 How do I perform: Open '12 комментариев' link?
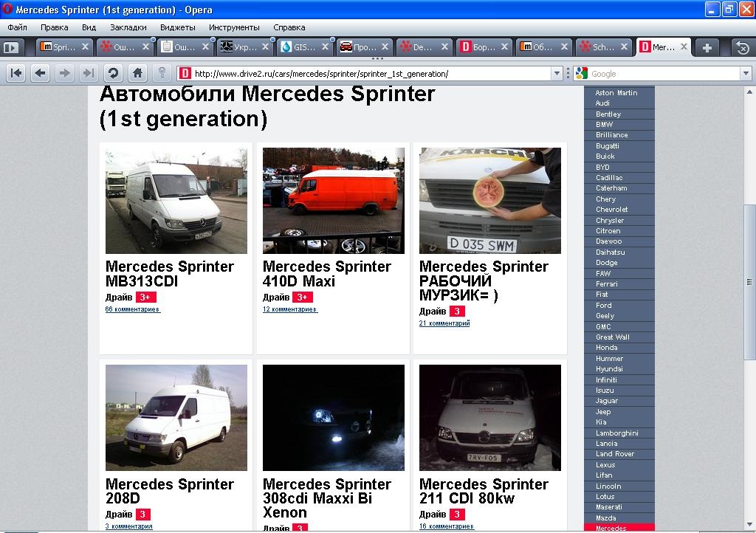pos(289,309)
